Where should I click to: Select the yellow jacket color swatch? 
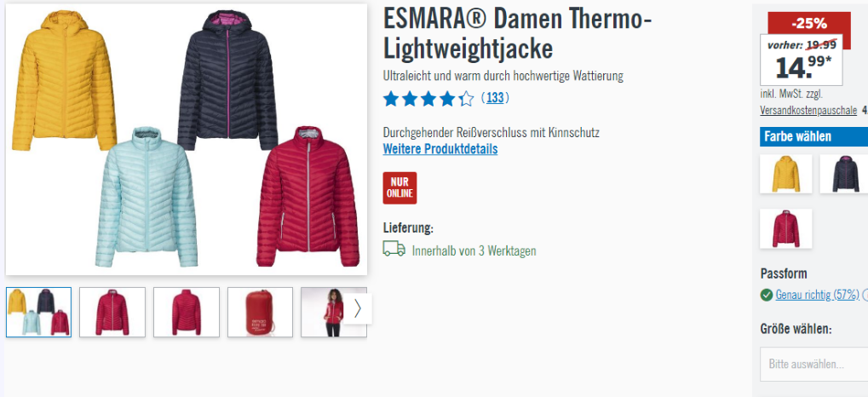(786, 174)
